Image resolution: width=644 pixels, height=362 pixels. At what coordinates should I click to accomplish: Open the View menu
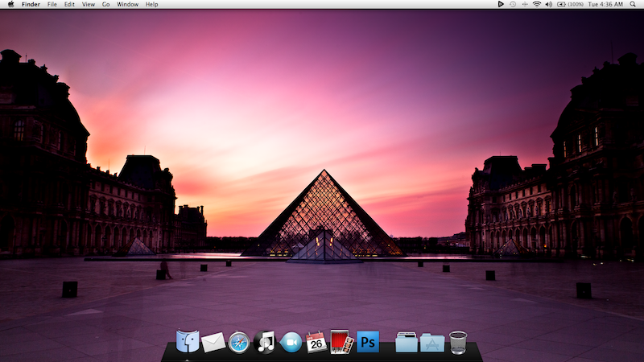tap(88, 4)
